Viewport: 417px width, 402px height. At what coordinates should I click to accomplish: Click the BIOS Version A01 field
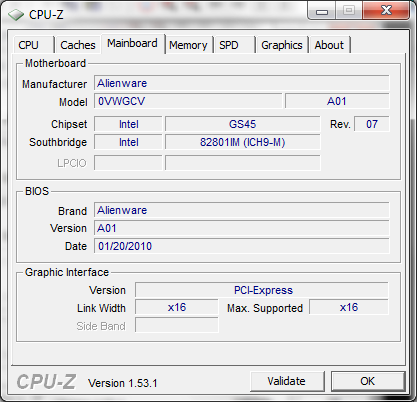242,228
